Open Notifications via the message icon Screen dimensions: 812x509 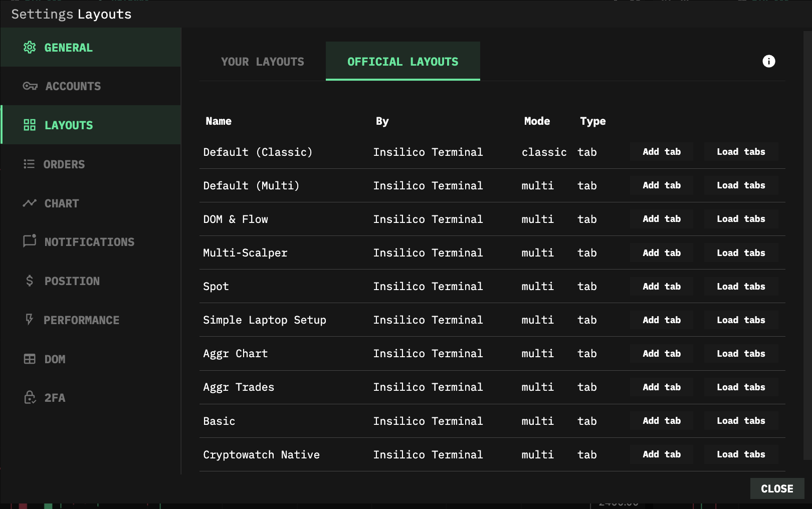click(30, 241)
